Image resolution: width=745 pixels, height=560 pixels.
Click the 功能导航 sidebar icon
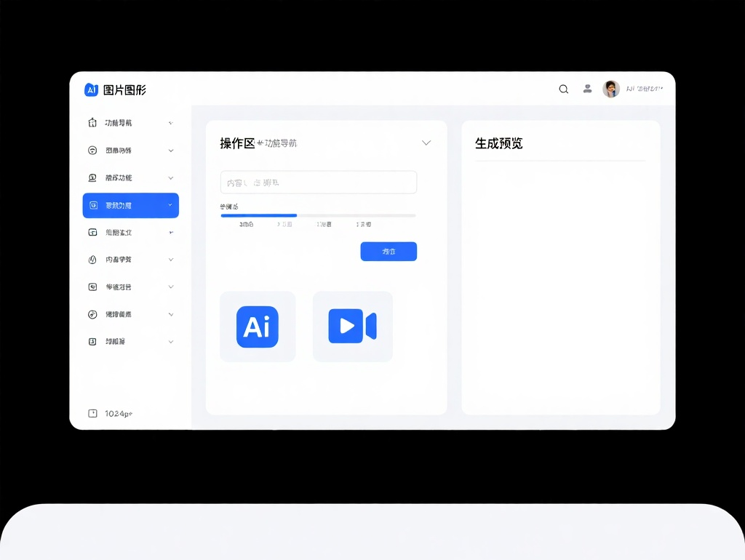(93, 122)
